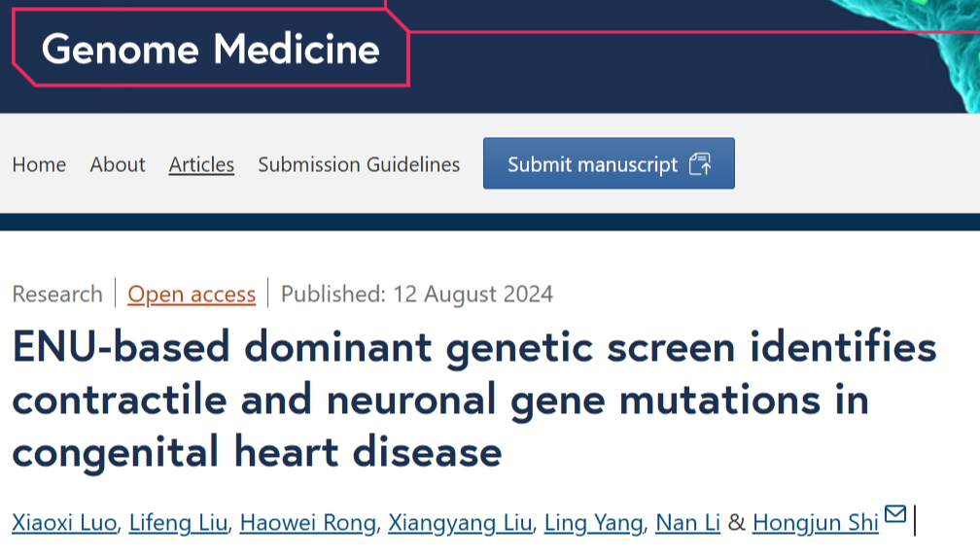Select author Ling Yang link
The height and width of the screenshot is (558, 980).
594,522
